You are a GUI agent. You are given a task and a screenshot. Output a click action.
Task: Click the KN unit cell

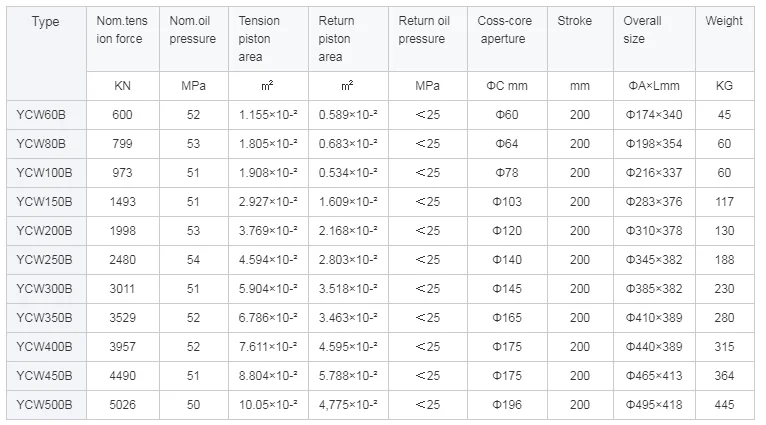pos(122,86)
